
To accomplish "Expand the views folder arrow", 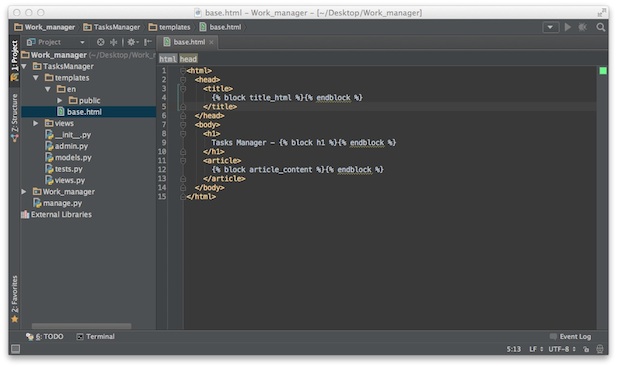I will click(36, 124).
